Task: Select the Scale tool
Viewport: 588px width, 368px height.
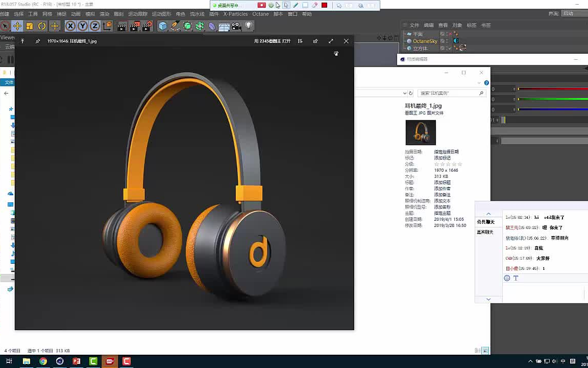Action: (29, 27)
